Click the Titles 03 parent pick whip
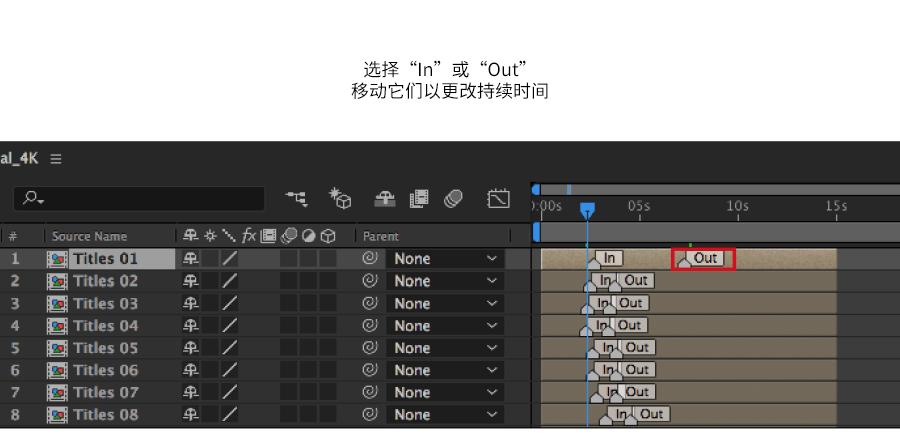Image resolution: width=900 pixels, height=435 pixels. [370, 303]
